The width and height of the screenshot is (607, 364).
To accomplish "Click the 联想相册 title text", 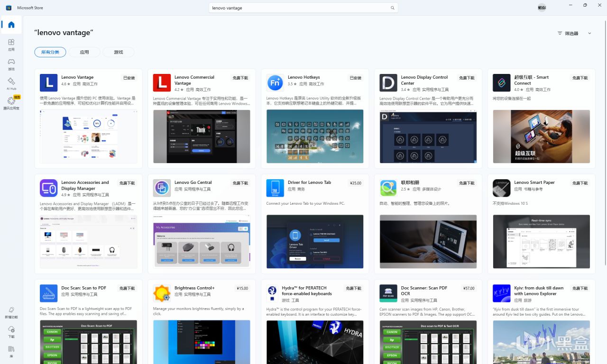I will point(411,182).
